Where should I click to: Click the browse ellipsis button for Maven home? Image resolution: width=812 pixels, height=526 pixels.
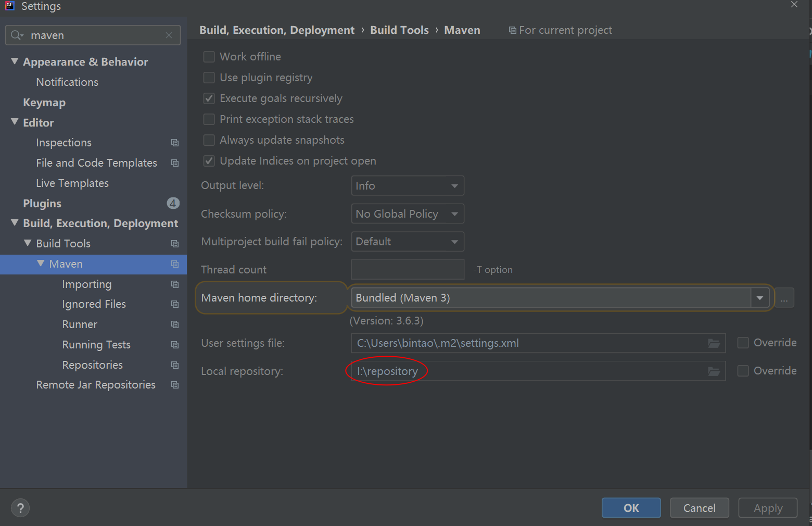point(784,298)
